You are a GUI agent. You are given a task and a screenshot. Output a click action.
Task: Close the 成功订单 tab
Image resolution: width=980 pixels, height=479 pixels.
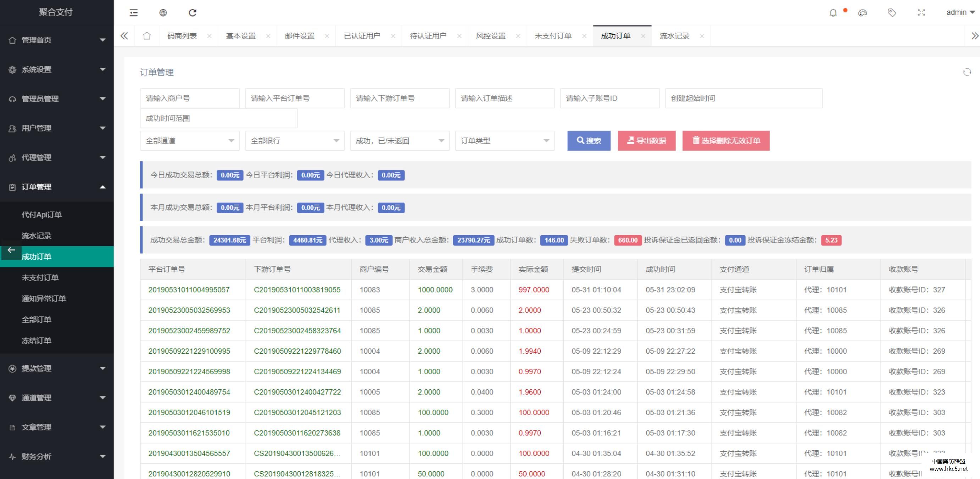[643, 36]
